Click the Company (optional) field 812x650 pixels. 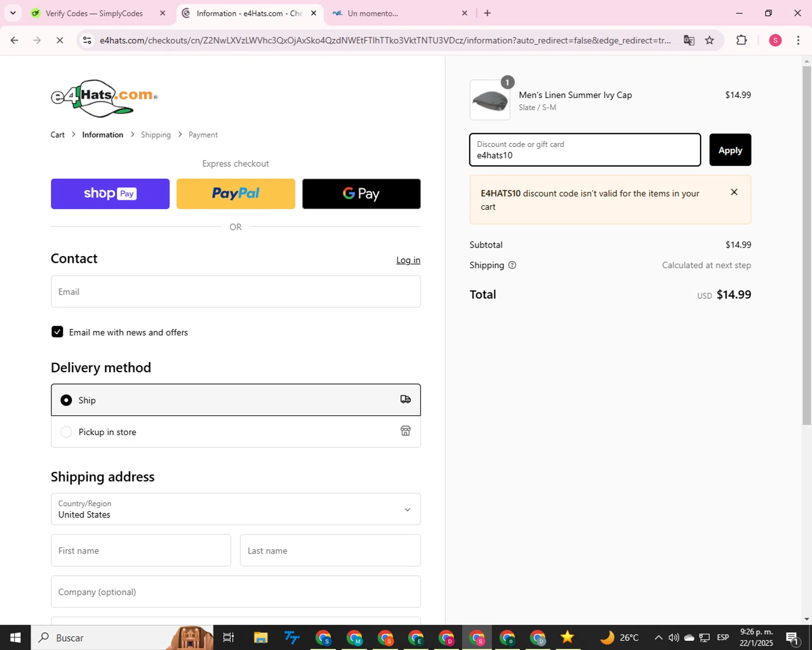click(235, 591)
